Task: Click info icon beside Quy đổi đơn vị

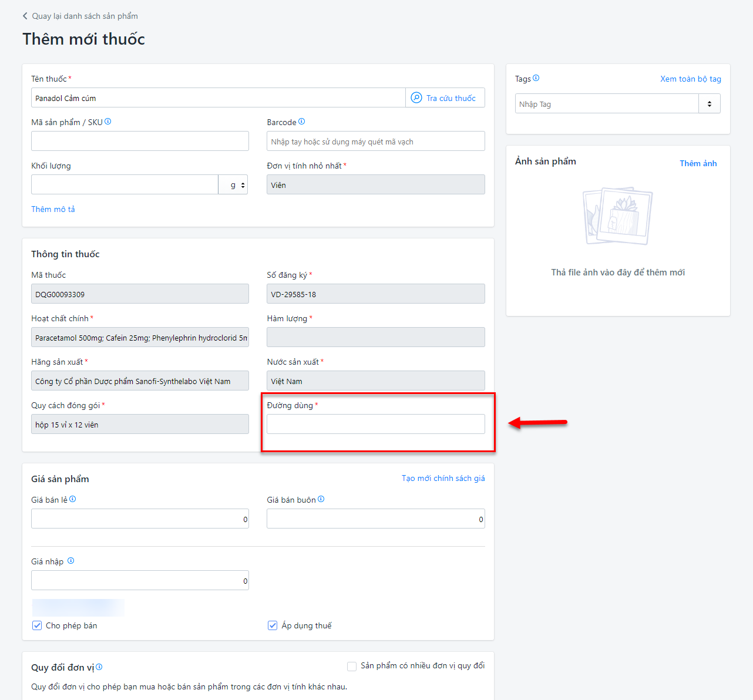Action: point(99,667)
